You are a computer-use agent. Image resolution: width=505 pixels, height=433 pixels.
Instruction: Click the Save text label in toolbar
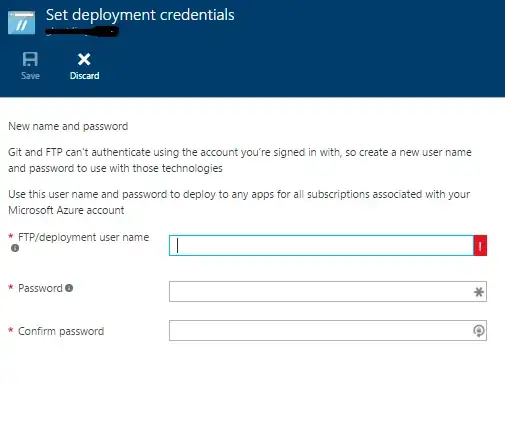point(30,76)
